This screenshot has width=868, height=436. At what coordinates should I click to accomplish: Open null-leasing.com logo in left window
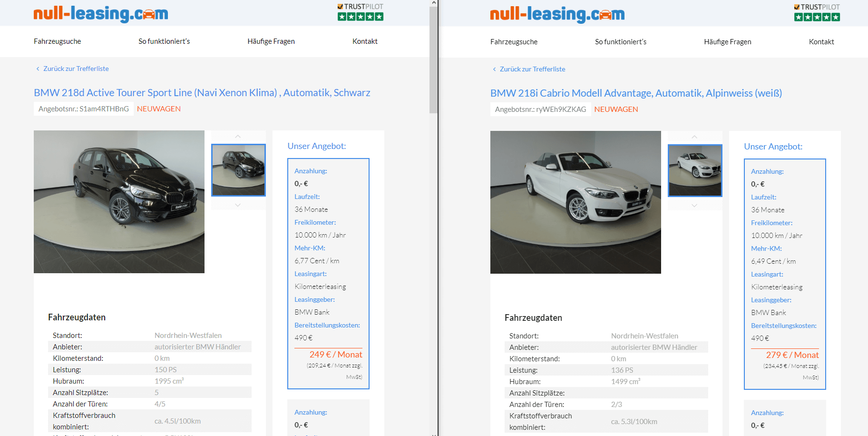[101, 14]
